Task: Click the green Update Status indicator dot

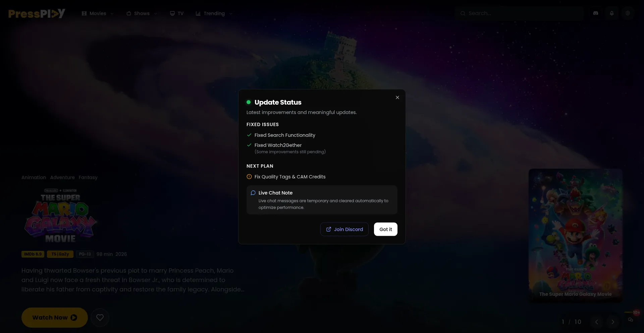Action: pos(249,102)
